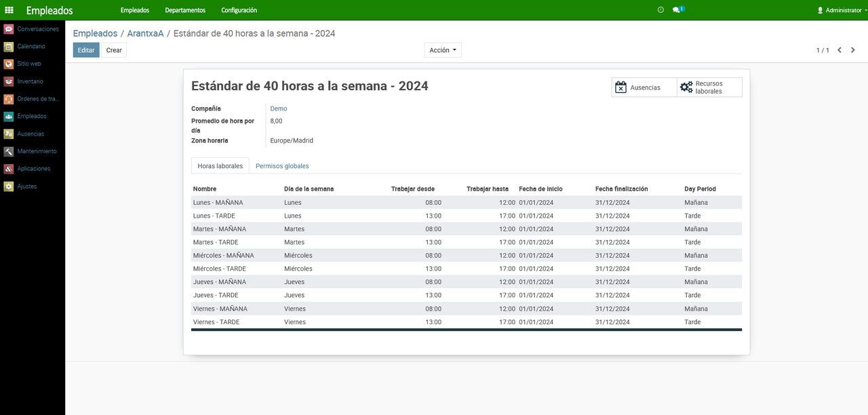Go to Empleados breadcrumb link
This screenshot has width=868, height=415.
pyautogui.click(x=95, y=33)
